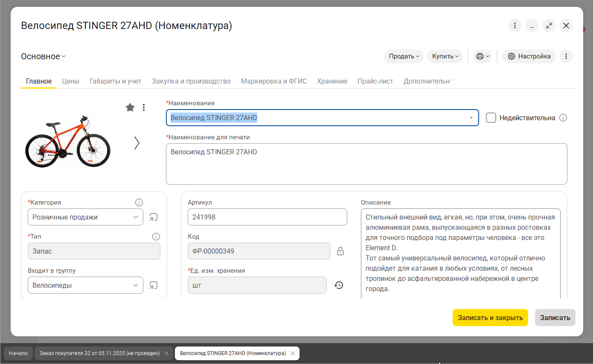Click the Записать и закрыть button
593x364 pixels.
[490, 318]
